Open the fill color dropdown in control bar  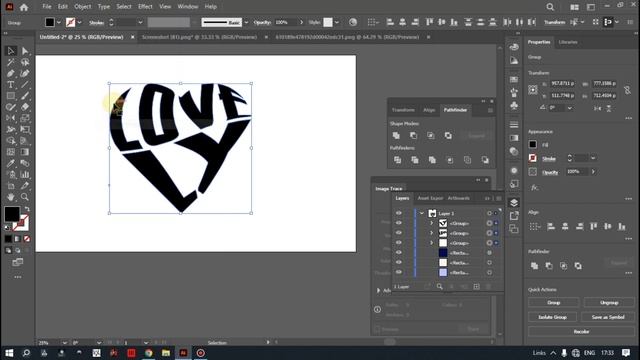pyautogui.click(x=59, y=22)
